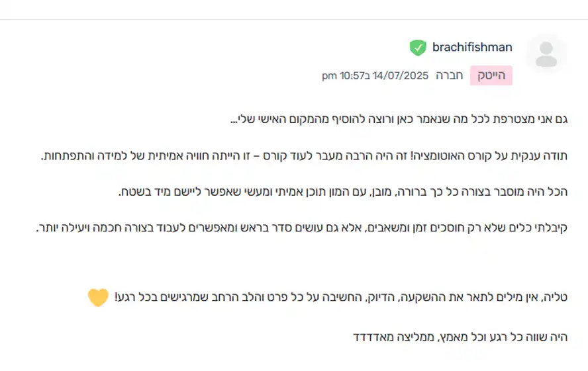Click the line starting with הכל היה מוסבר

pos(343,192)
